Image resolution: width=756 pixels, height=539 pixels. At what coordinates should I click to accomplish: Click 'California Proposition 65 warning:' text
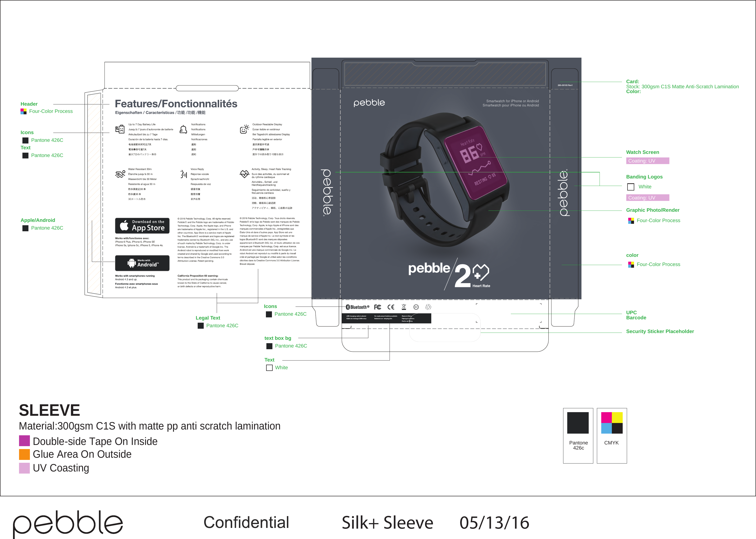tap(198, 276)
